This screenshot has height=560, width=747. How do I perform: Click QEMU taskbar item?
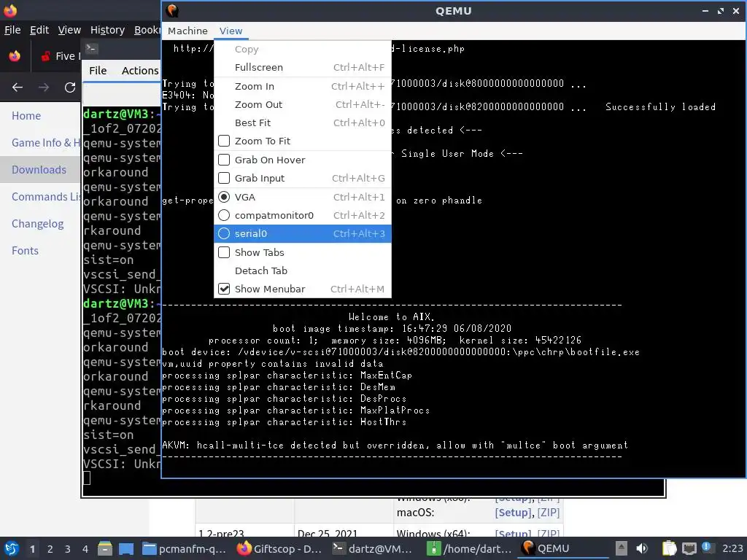click(x=562, y=548)
